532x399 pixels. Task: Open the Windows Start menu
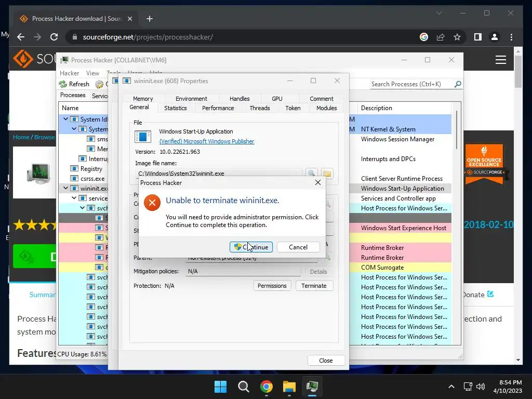point(220,387)
